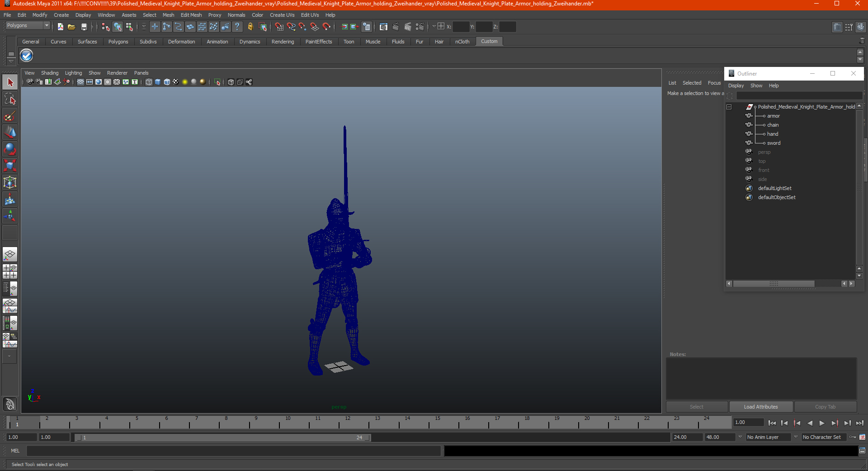
Task: Click the Outliner horizontal scrollbar
Action: pyautogui.click(x=774, y=284)
